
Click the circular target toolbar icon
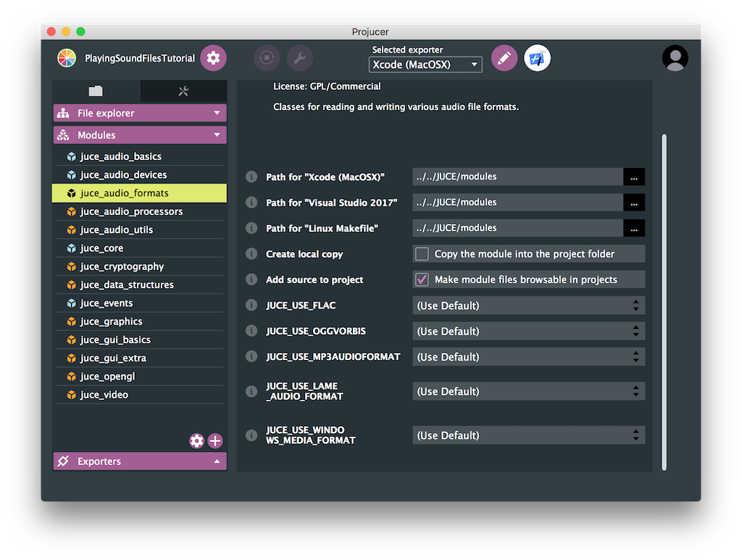pyautogui.click(x=267, y=58)
